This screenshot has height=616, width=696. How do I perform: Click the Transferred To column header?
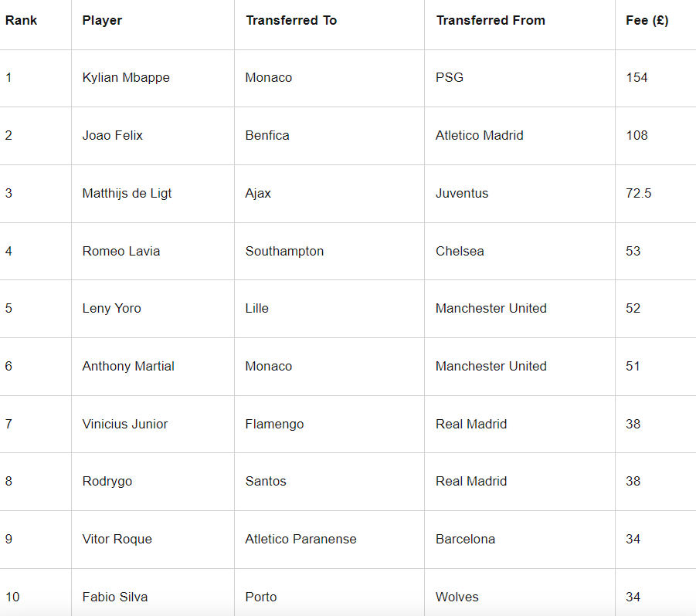(291, 21)
